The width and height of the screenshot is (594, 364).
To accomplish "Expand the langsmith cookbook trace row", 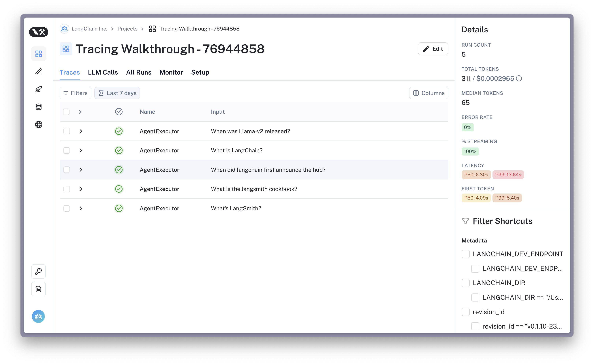I will [x=81, y=189].
